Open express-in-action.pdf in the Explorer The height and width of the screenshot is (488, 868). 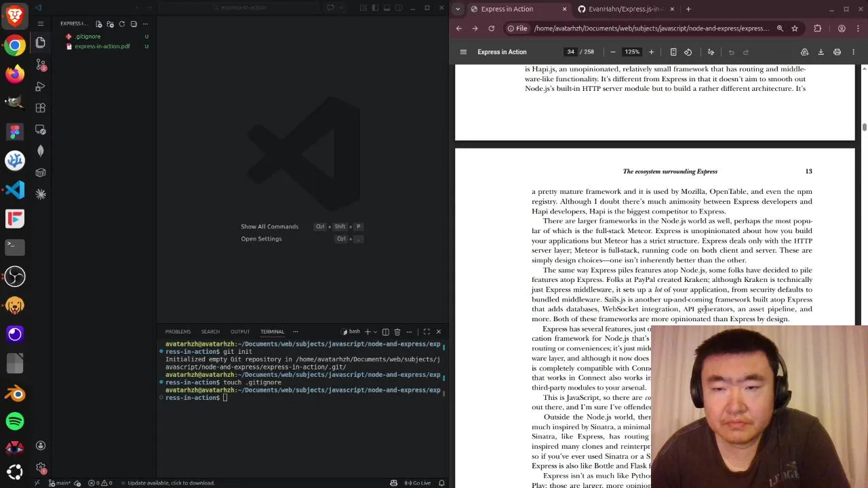[102, 46]
